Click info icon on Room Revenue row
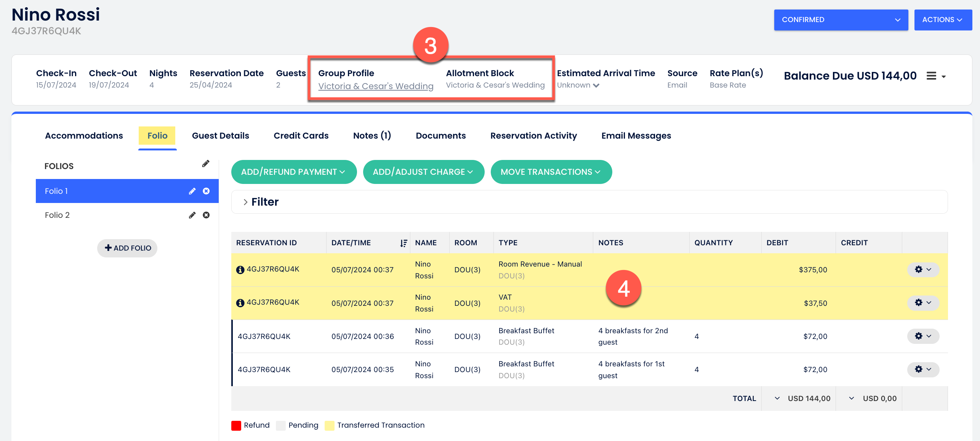This screenshot has height=441, width=980. (x=240, y=270)
